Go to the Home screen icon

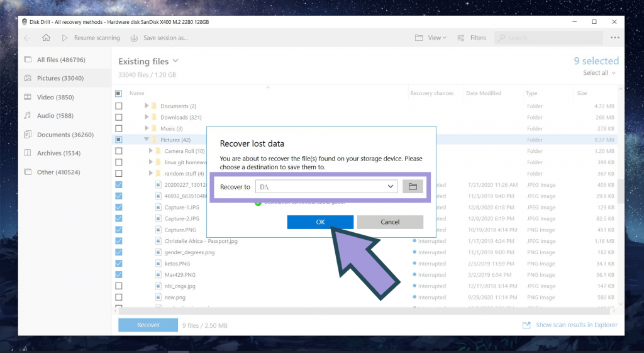[46, 37]
